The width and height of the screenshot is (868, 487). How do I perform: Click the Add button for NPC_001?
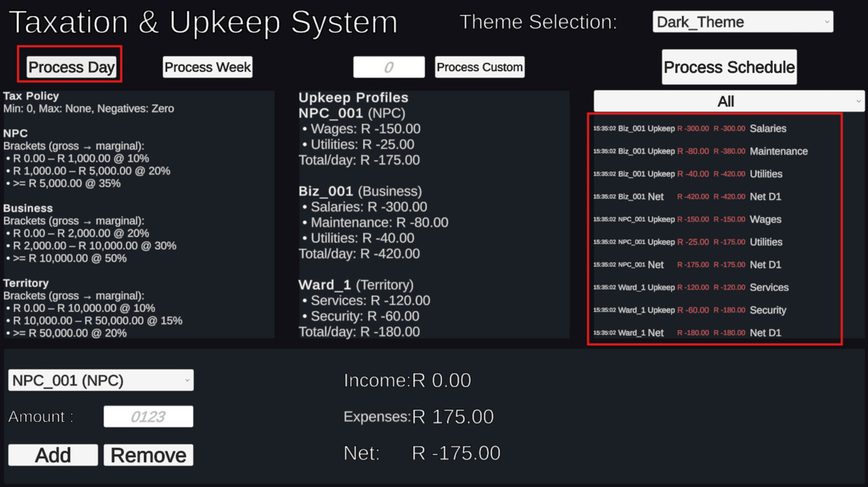coord(52,454)
